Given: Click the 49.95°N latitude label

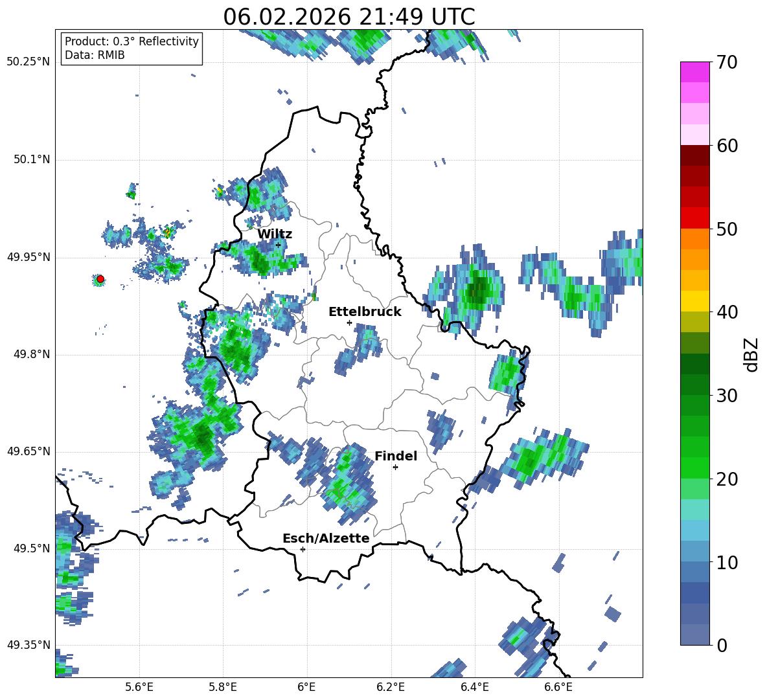Looking at the screenshot, I should click(x=29, y=257).
